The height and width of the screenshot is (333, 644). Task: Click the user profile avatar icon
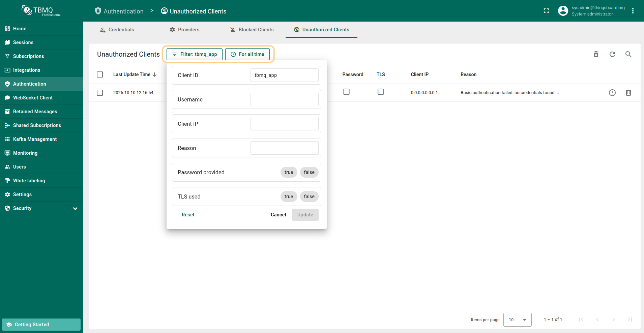563,11
